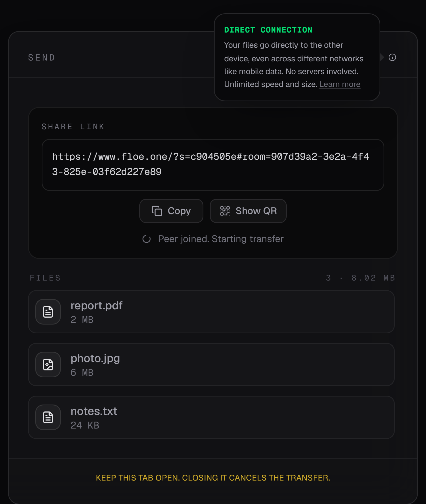The height and width of the screenshot is (504, 426).
Task: Click the Peer joined. Starting transfer status
Action: (221, 239)
